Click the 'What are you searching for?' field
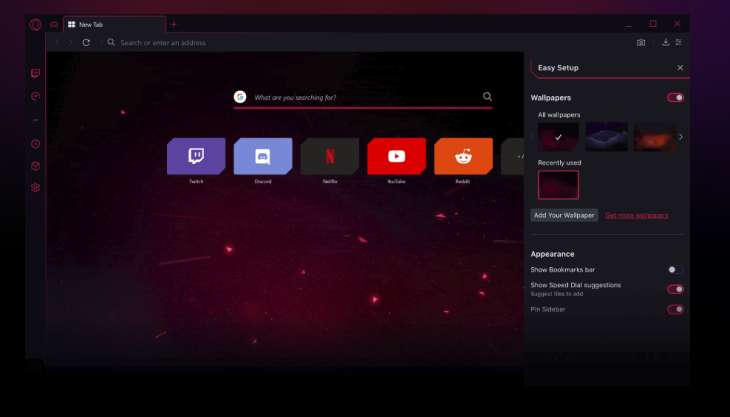The height and width of the screenshot is (417, 730). [x=365, y=97]
